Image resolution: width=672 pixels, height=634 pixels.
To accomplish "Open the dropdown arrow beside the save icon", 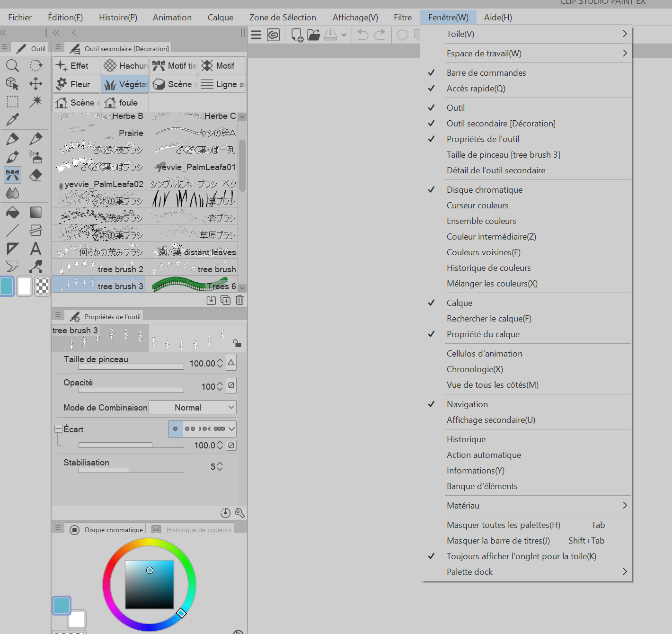I will (344, 35).
